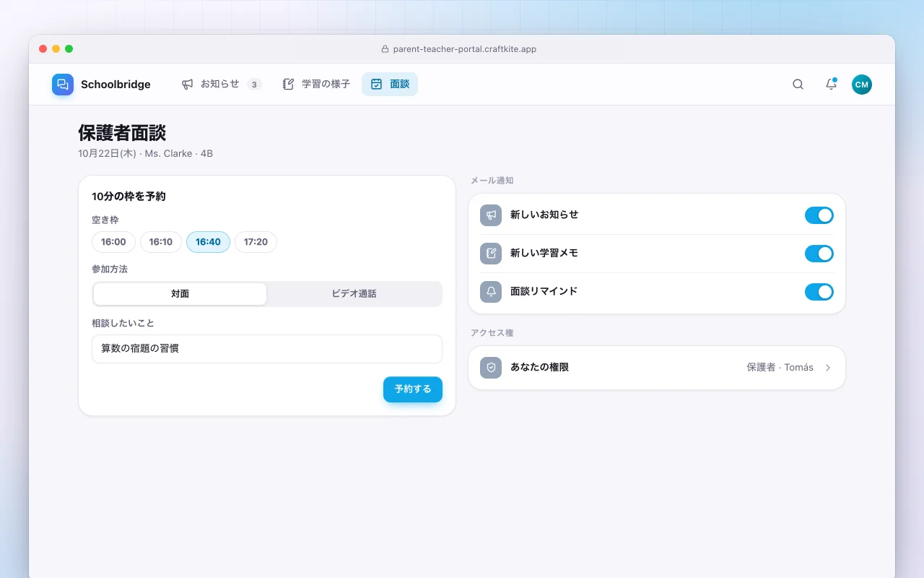
Task: Go to the お知らせ tab
Action: pyautogui.click(x=221, y=85)
